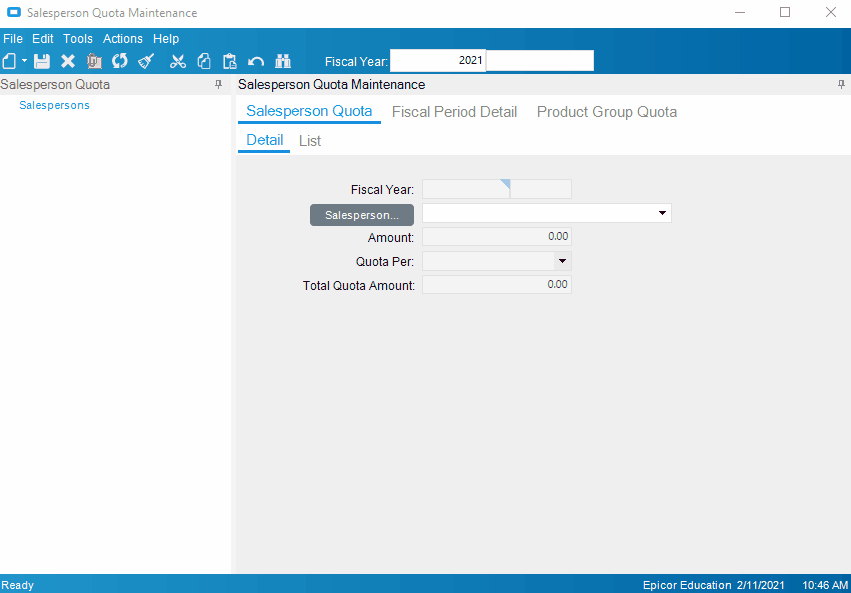This screenshot has height=593, width=851.
Task: Select the List sub-tab
Action: (310, 141)
